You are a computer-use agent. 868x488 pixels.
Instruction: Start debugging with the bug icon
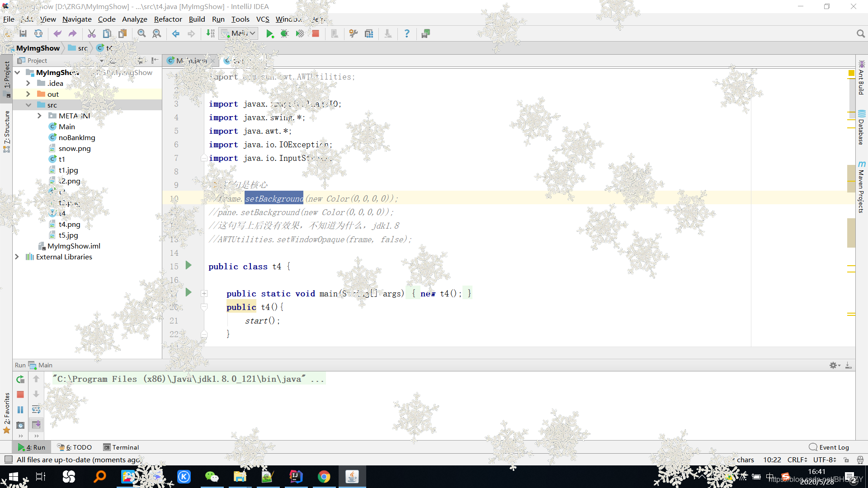tap(285, 33)
